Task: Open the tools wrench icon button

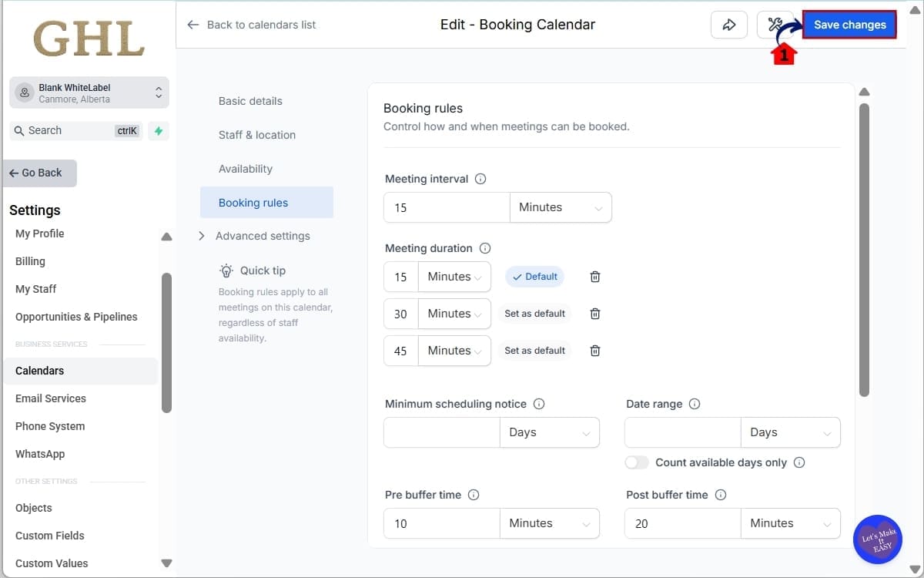Action: click(775, 25)
